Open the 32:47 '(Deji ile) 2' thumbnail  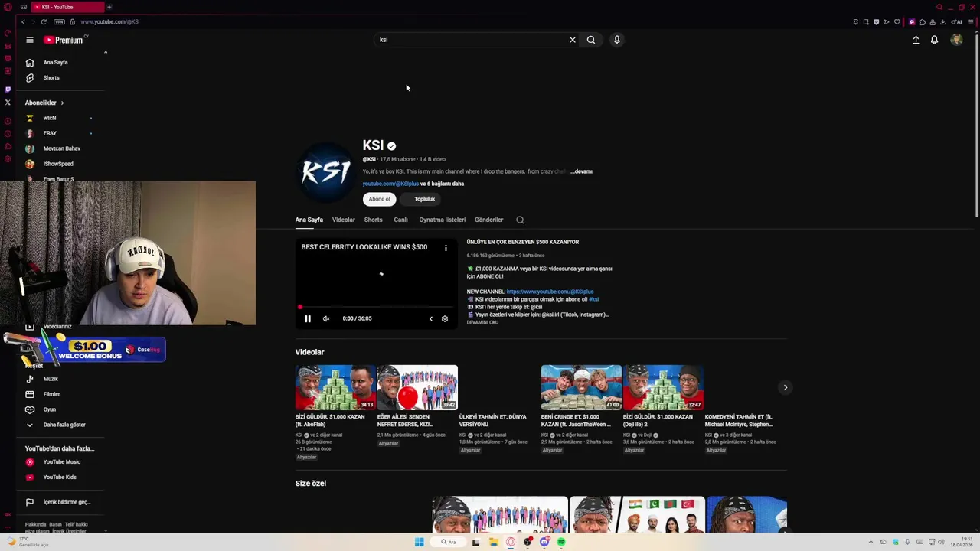point(663,387)
